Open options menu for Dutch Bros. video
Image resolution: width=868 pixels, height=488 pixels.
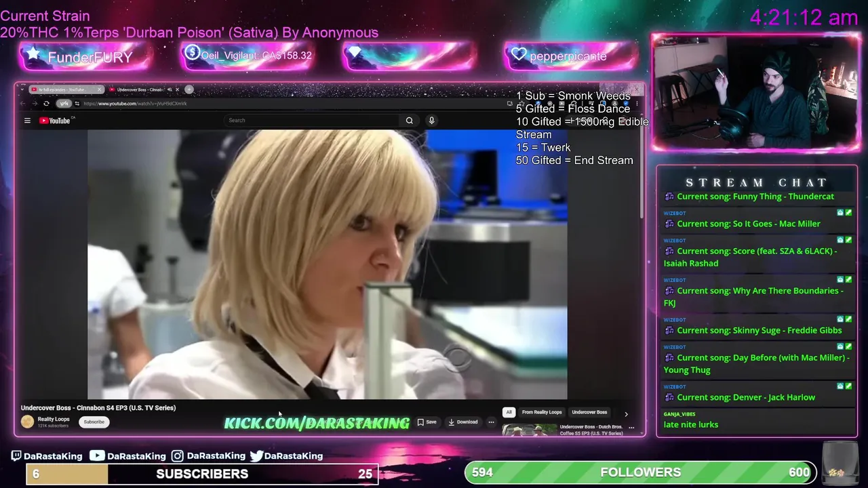click(x=631, y=428)
